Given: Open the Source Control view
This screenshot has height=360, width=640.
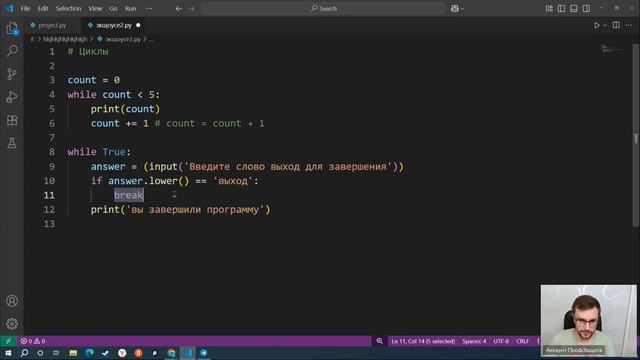Looking at the screenshot, I should [12, 74].
